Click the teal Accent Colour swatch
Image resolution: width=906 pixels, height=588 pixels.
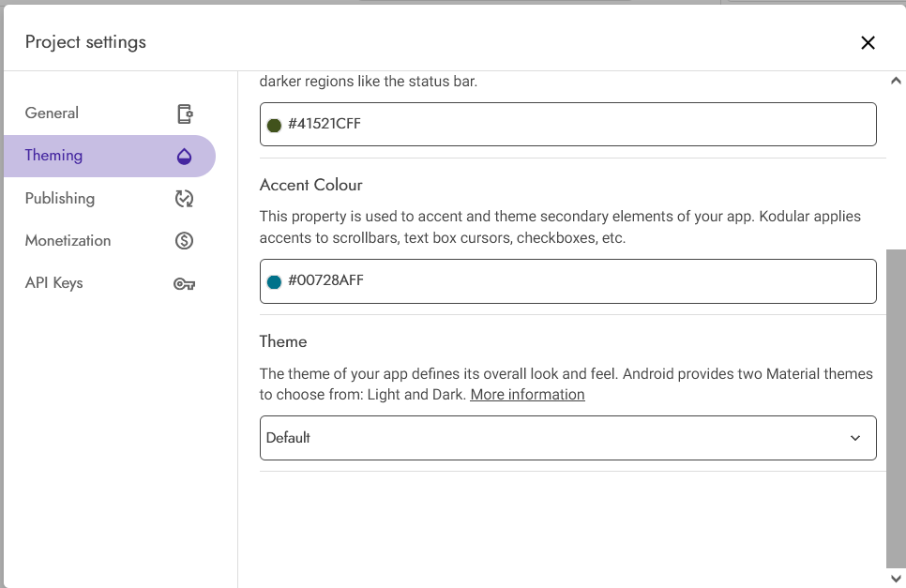pyautogui.click(x=274, y=282)
